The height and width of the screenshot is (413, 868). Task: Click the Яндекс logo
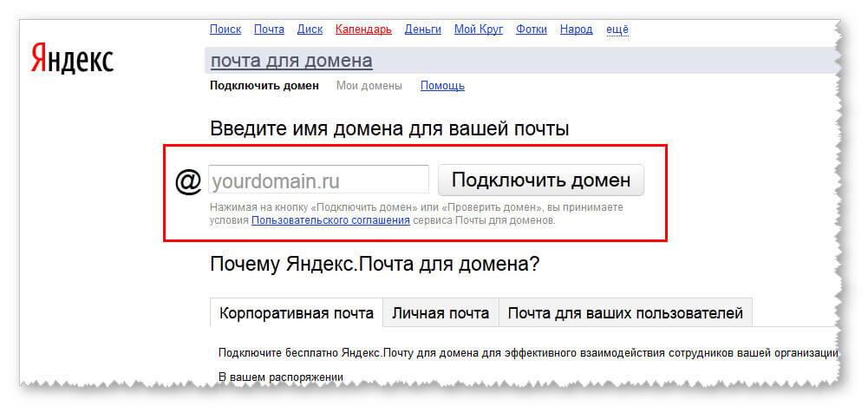[x=72, y=59]
